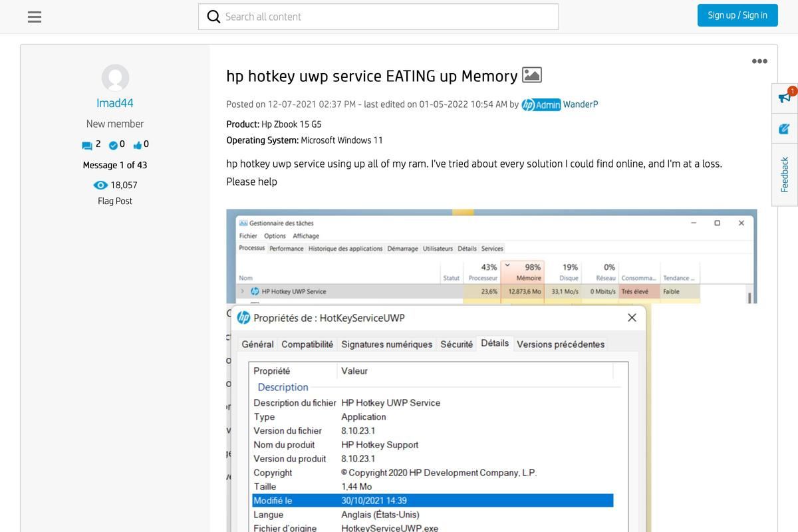798x532 pixels.
Task: Click the posts count chat icon
Action: click(87, 145)
